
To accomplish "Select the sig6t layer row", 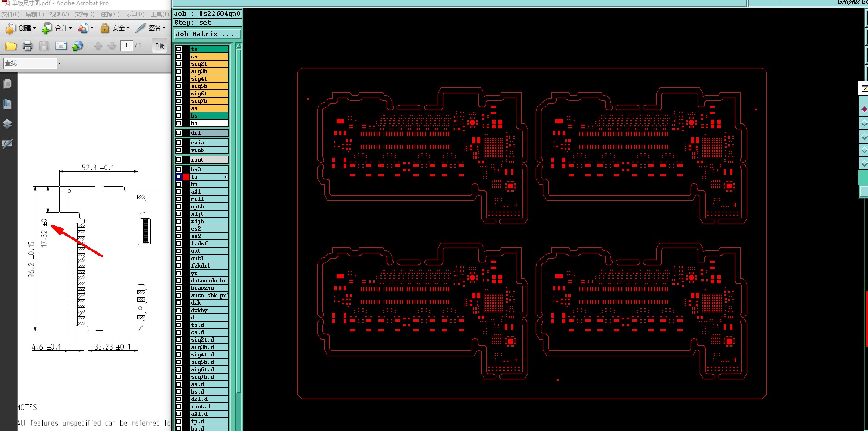I will click(209, 94).
